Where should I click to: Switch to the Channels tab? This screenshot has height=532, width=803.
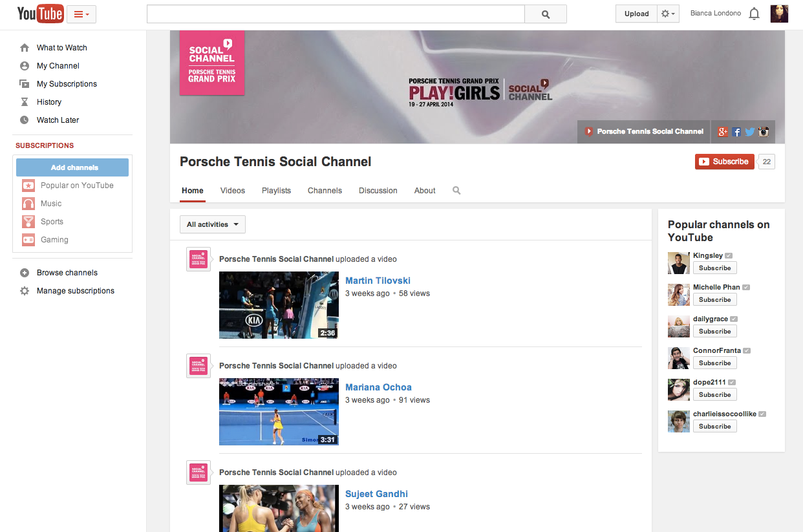(325, 191)
